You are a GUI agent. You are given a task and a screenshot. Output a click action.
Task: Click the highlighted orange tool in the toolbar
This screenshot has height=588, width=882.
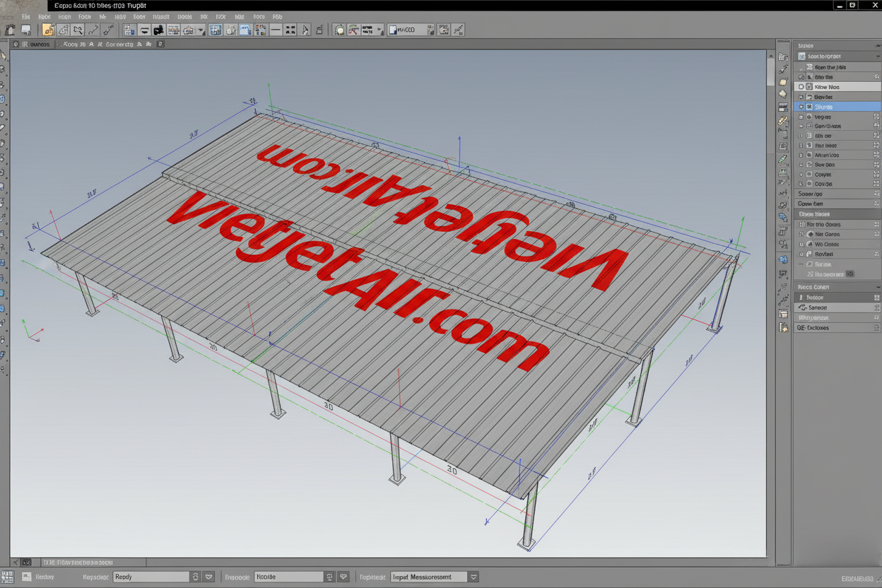click(48, 30)
